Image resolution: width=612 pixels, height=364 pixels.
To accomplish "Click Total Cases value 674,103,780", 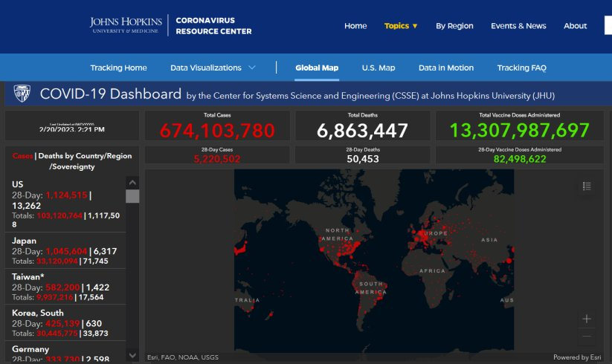I will 217,130.
